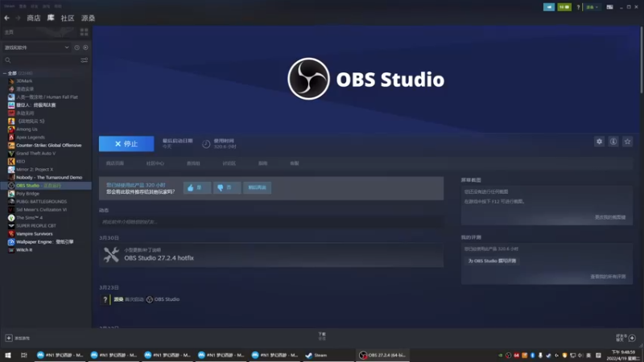The image size is (644, 362).
Task: Click the library search field
Action: pyautogui.click(x=41, y=60)
